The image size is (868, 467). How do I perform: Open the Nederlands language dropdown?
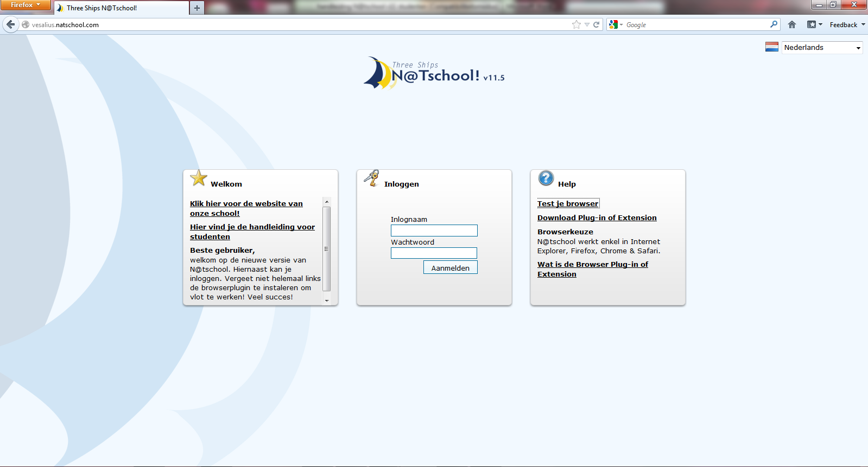[x=822, y=48]
